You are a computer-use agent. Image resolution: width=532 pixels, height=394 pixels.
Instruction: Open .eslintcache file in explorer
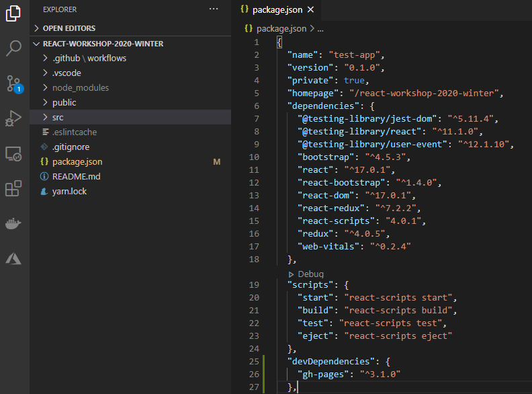click(130, 132)
